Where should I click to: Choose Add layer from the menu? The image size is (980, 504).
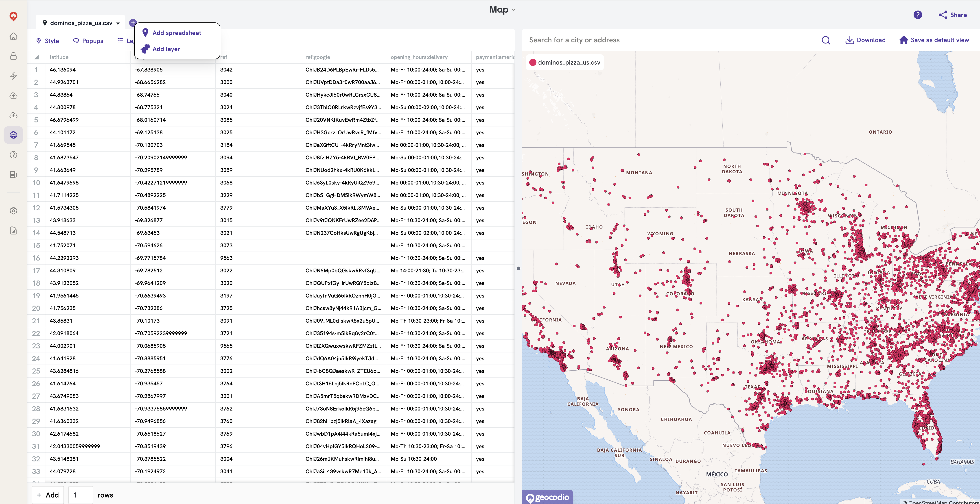(166, 49)
